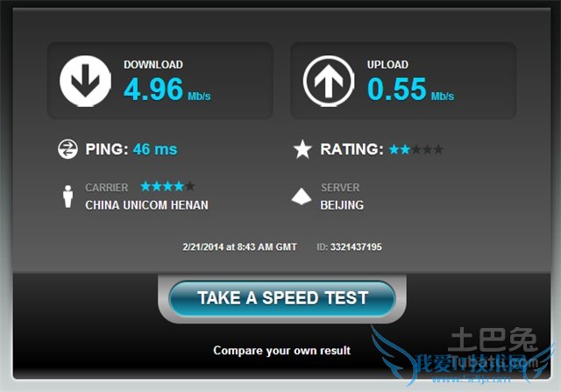
Task: Click the UPLOAD label
Action: [387, 64]
